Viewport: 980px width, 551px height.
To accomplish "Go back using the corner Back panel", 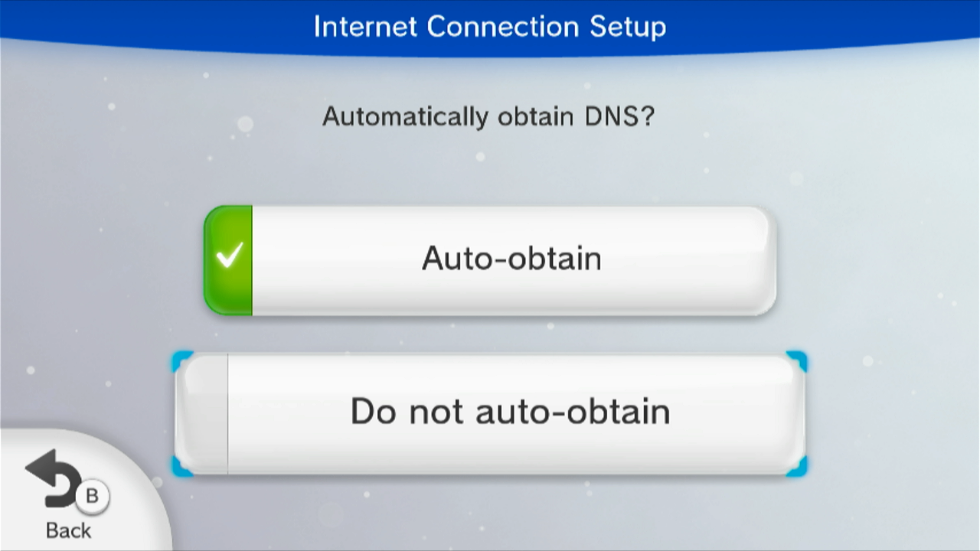I will click(77, 494).
